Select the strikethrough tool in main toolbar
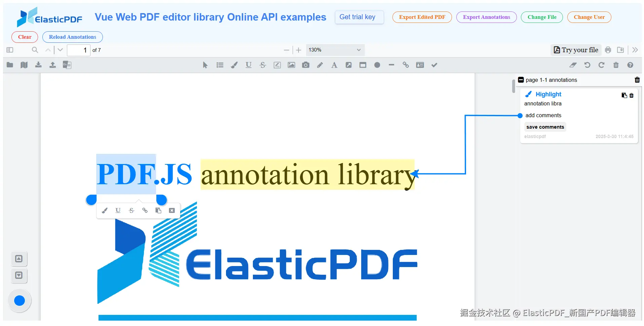The height and width of the screenshot is (326, 644). (263, 65)
